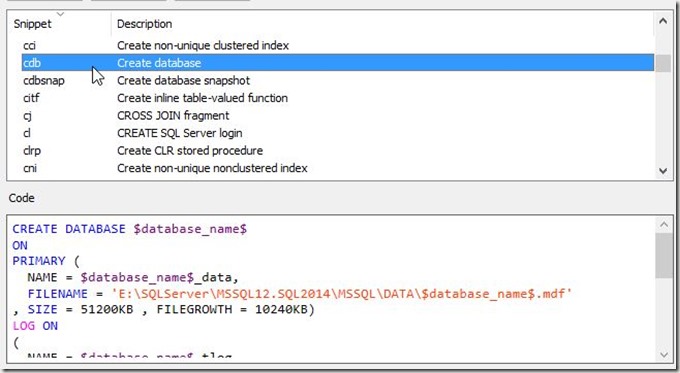Click code pane scroll down arrow
The width and height of the screenshot is (680, 373).
click(x=664, y=355)
